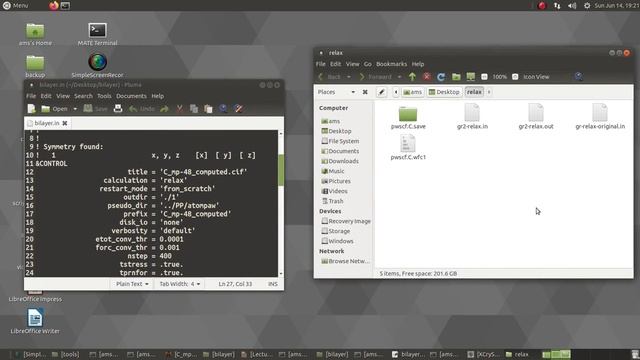
Task: Save the bilayer.in file in Pluma
Action: pyautogui.click(x=96, y=109)
